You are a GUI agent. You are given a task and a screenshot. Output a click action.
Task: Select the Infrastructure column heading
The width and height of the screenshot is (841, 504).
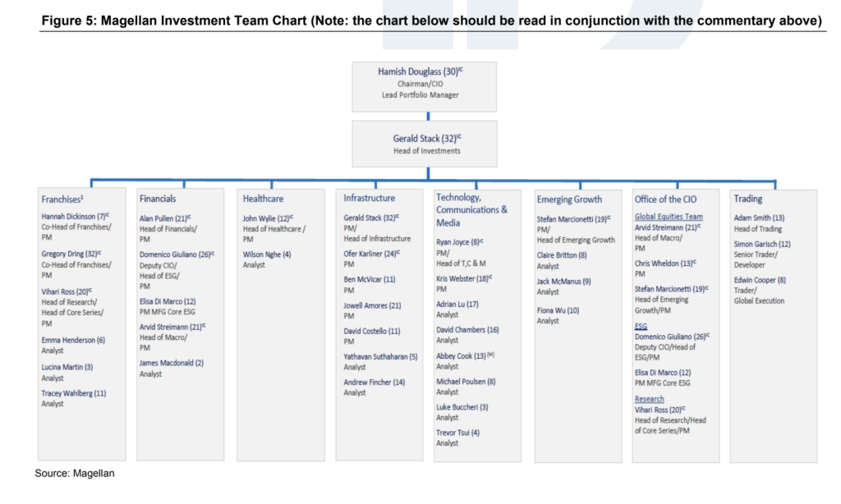(370, 198)
